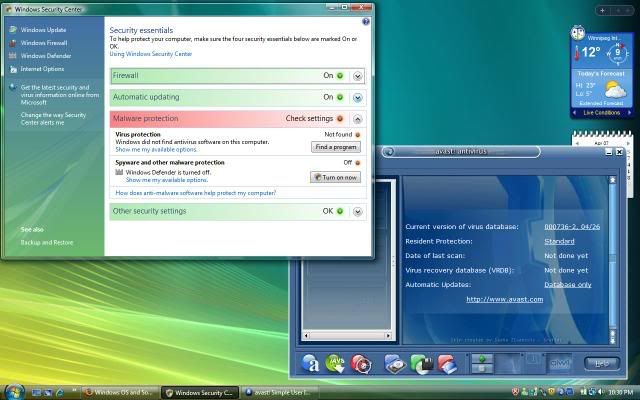Click avast folder selection icon
The height and width of the screenshot is (400, 640).
pyautogui.click(x=447, y=364)
